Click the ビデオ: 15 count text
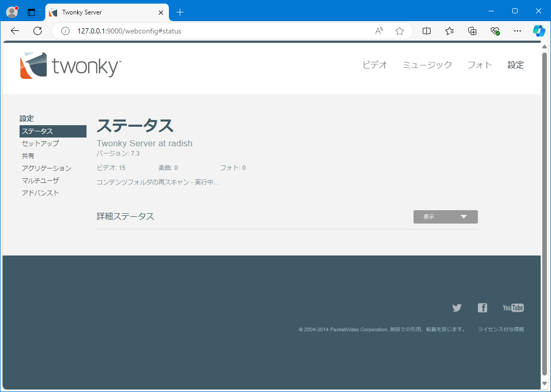This screenshot has width=551, height=392. pos(111,168)
